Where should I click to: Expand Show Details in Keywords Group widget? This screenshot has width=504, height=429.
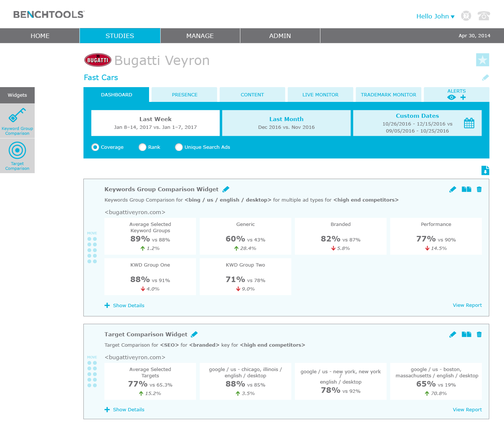click(x=124, y=305)
